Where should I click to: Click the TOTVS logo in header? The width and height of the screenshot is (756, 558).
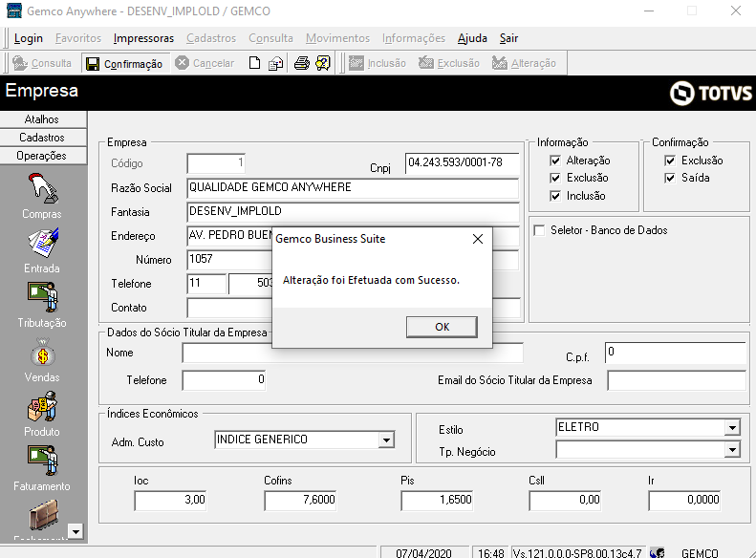click(x=711, y=93)
